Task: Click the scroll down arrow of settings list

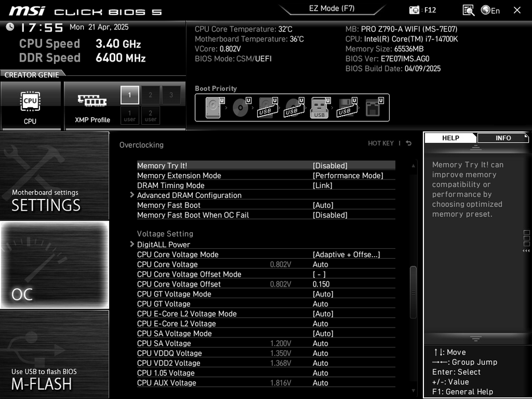Action: pyautogui.click(x=413, y=390)
